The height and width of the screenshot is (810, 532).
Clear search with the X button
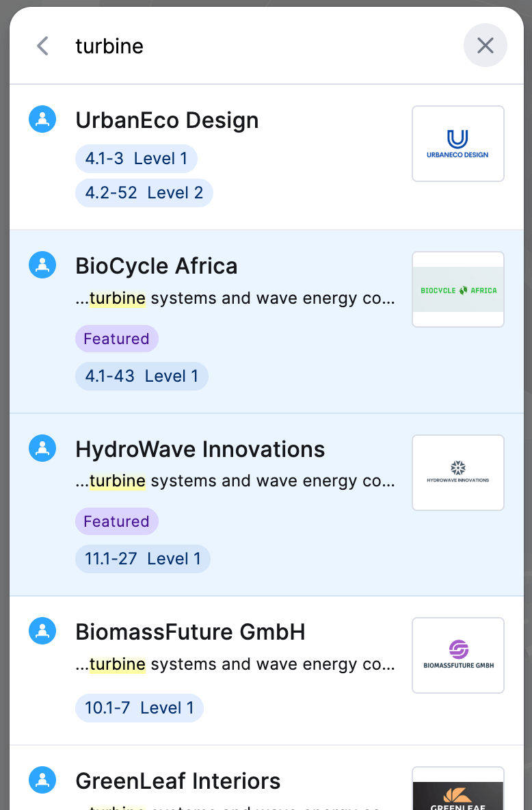click(485, 45)
